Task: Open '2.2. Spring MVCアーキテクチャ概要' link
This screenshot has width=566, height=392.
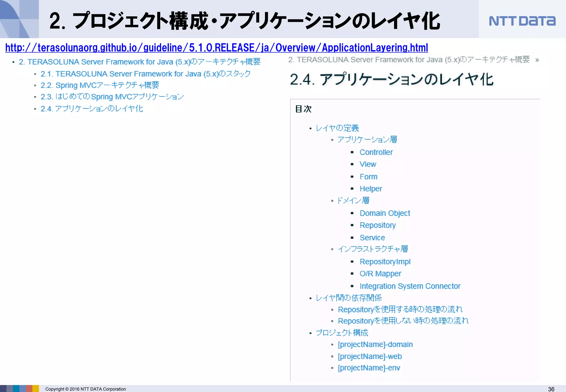Action: (100, 85)
